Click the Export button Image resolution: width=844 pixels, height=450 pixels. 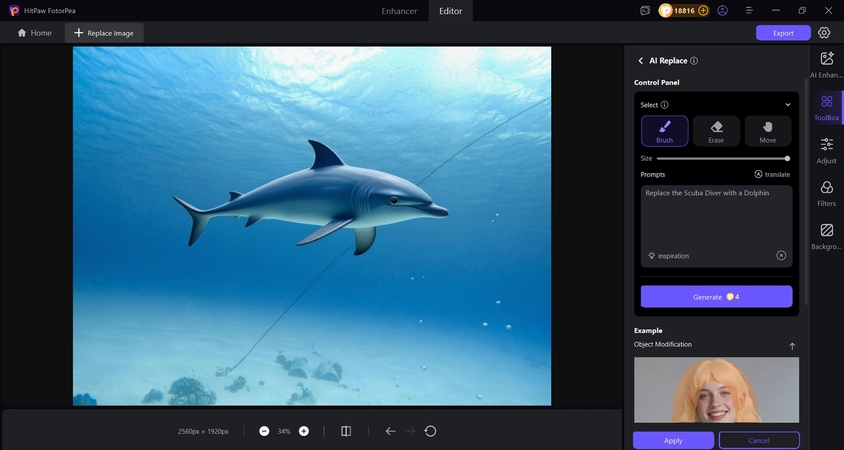pos(783,33)
